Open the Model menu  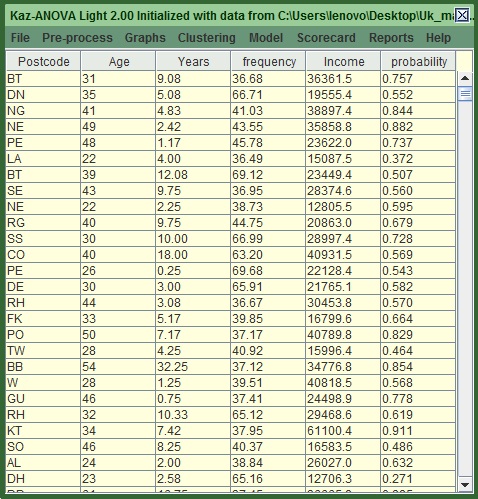pos(266,38)
